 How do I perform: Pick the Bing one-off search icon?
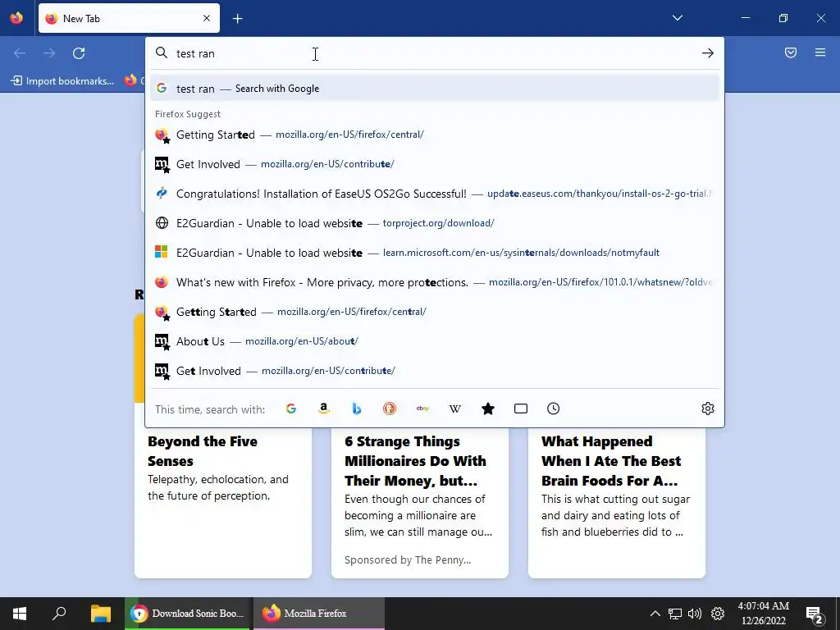[x=357, y=409]
